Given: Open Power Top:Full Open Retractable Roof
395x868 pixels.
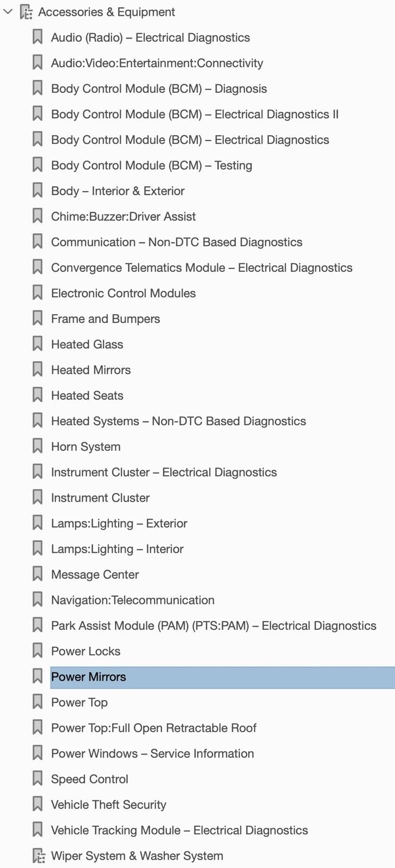Looking at the screenshot, I should 153,728.
